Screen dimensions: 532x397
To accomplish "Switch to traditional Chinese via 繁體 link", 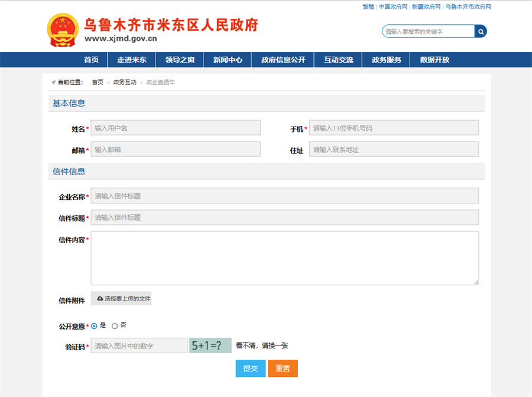I will 368,7.
